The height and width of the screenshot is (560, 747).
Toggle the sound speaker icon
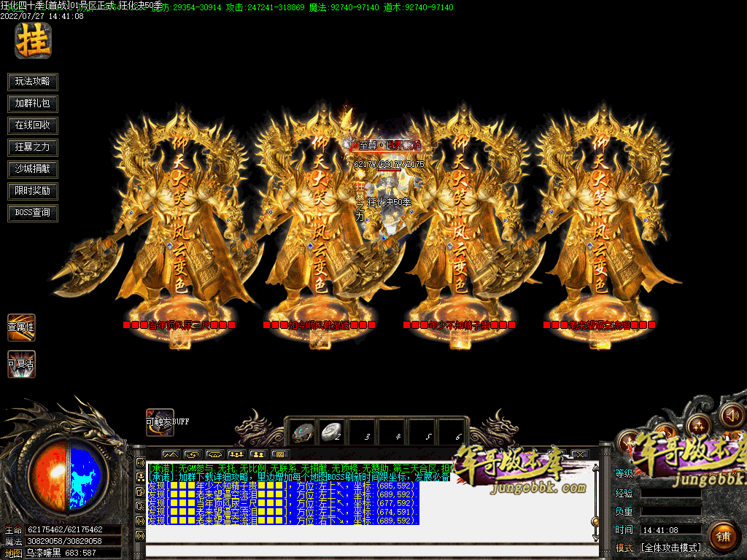(732, 416)
